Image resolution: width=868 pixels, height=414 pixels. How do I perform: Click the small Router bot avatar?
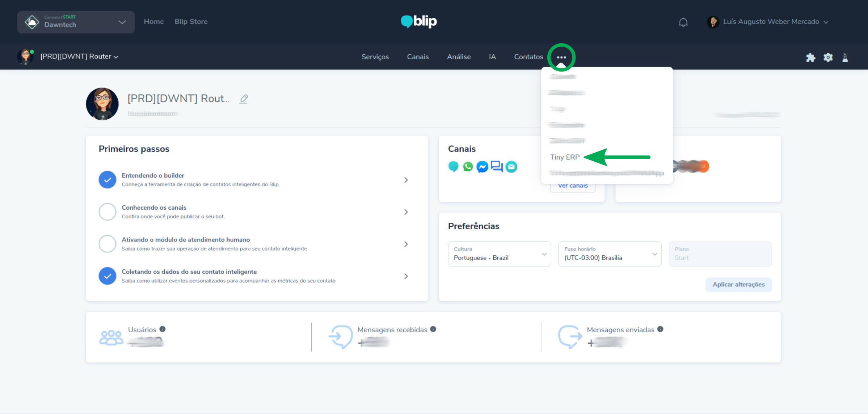click(25, 57)
